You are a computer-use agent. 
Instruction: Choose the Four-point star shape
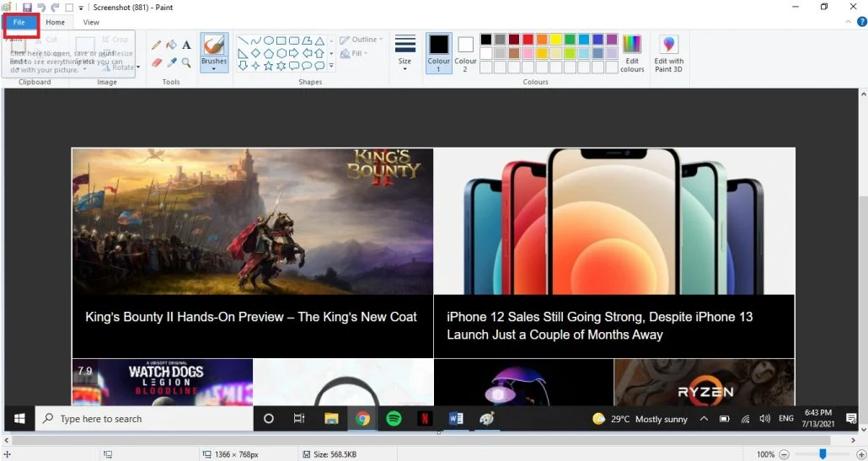tap(255, 66)
